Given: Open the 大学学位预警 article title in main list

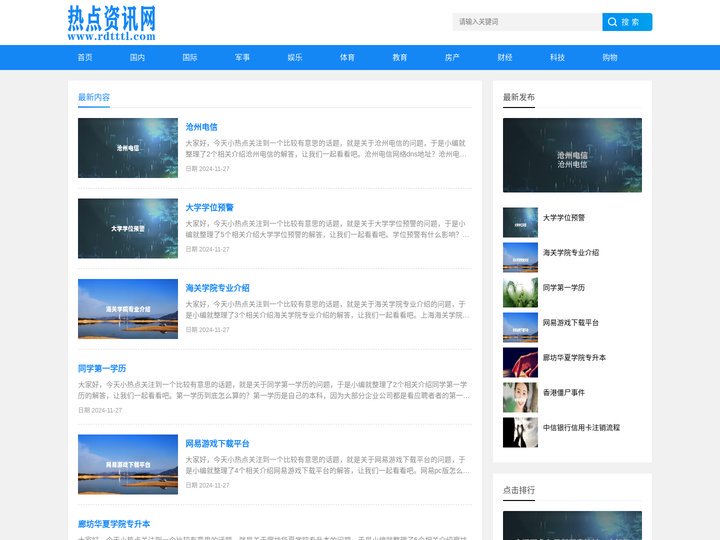Looking at the screenshot, I should 209,208.
